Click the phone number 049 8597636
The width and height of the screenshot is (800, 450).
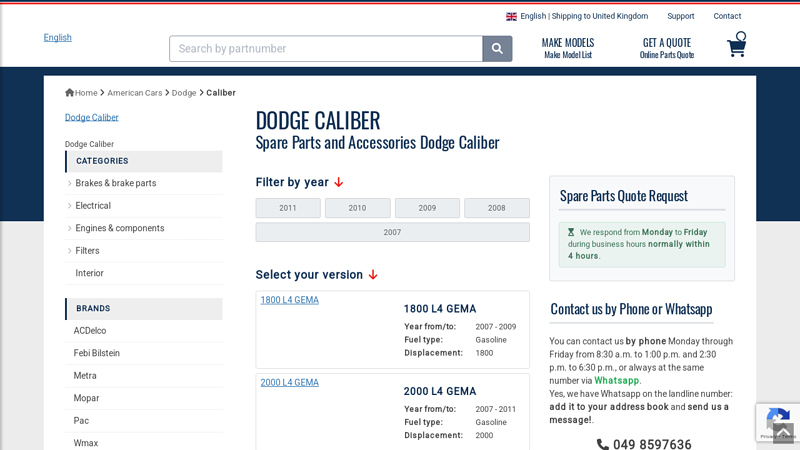pos(652,444)
